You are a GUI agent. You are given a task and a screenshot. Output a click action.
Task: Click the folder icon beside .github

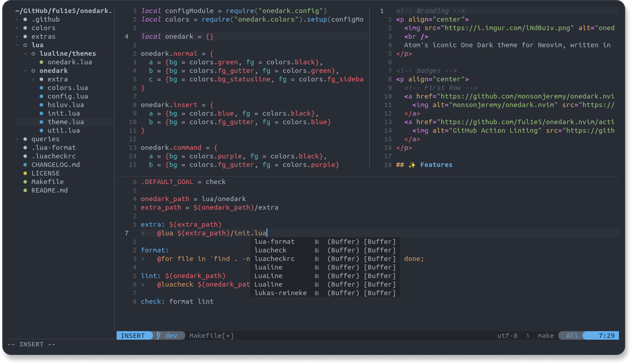[x=25, y=19]
